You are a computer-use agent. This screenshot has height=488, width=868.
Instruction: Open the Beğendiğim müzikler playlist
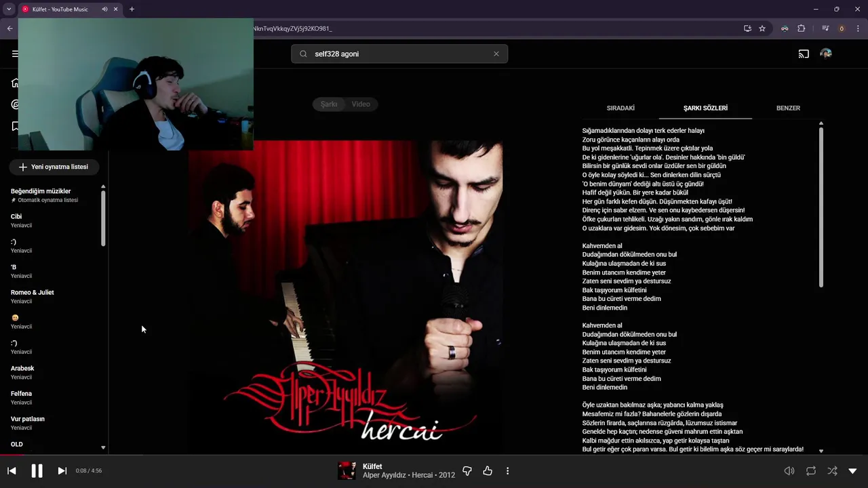click(x=41, y=191)
